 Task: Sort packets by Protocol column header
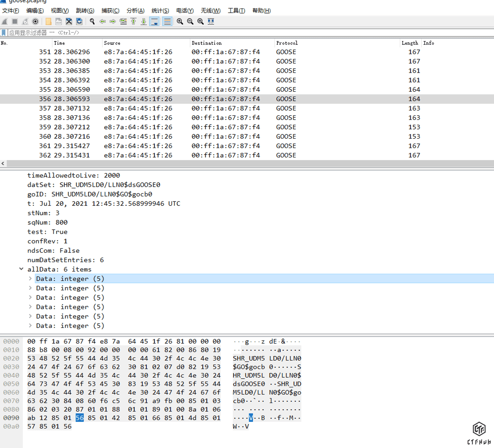tap(287, 43)
